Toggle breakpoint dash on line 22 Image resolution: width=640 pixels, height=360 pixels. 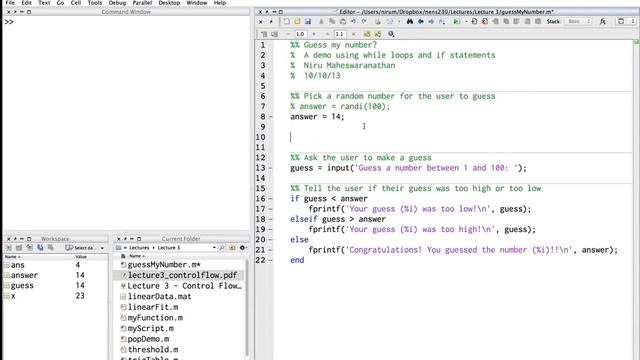(x=270, y=260)
